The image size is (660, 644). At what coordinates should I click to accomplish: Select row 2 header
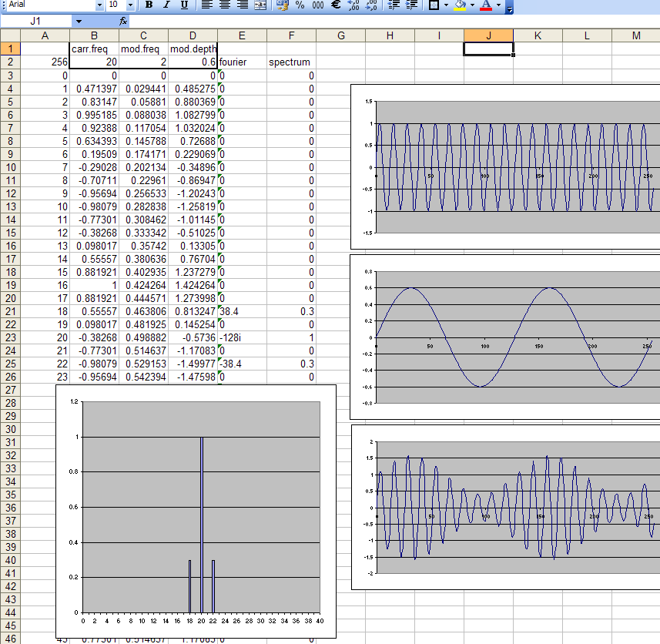click(11, 62)
